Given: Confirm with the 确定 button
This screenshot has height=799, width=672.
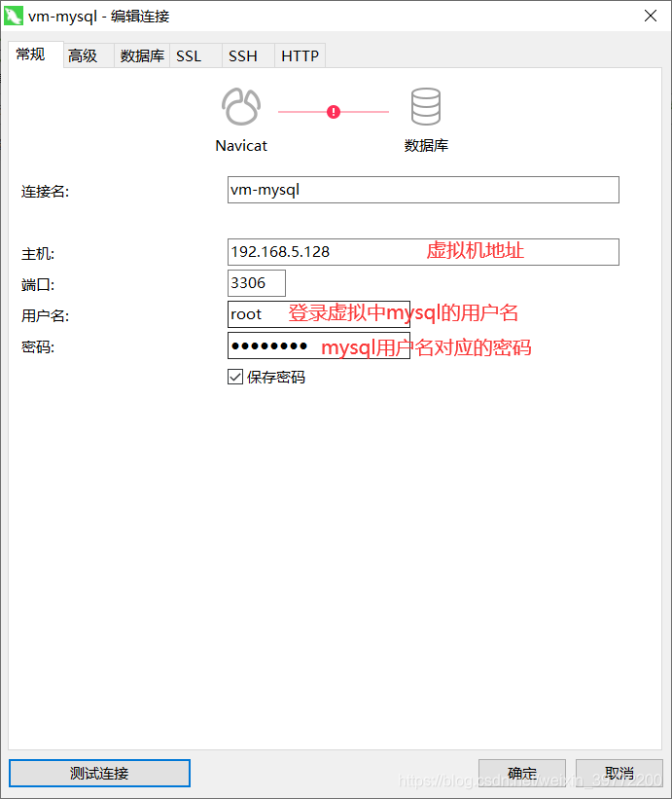Looking at the screenshot, I should [x=522, y=773].
